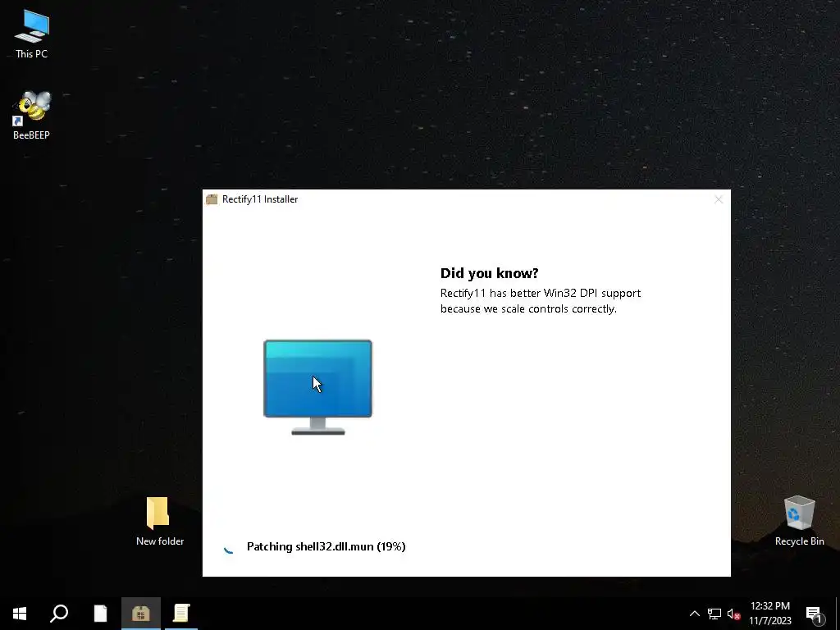
Task: Click the Rectify11 Installer window title text
Action: (x=260, y=199)
